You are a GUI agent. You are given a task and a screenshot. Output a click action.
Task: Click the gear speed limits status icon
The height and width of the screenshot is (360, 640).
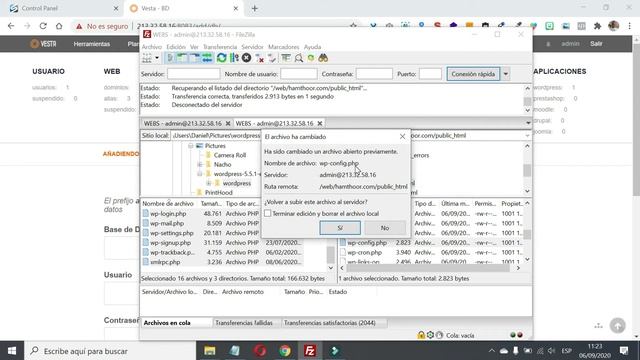point(430,335)
